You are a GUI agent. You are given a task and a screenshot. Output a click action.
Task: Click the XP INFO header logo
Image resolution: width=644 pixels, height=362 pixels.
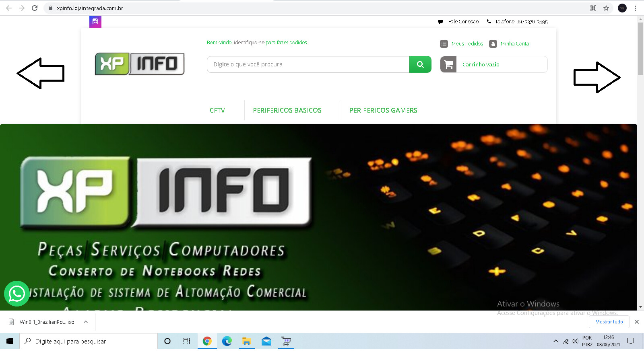tap(140, 64)
